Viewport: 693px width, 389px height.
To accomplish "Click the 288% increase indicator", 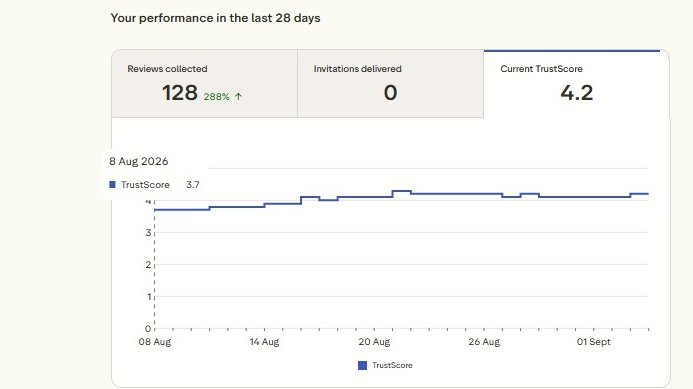I will [x=217, y=96].
